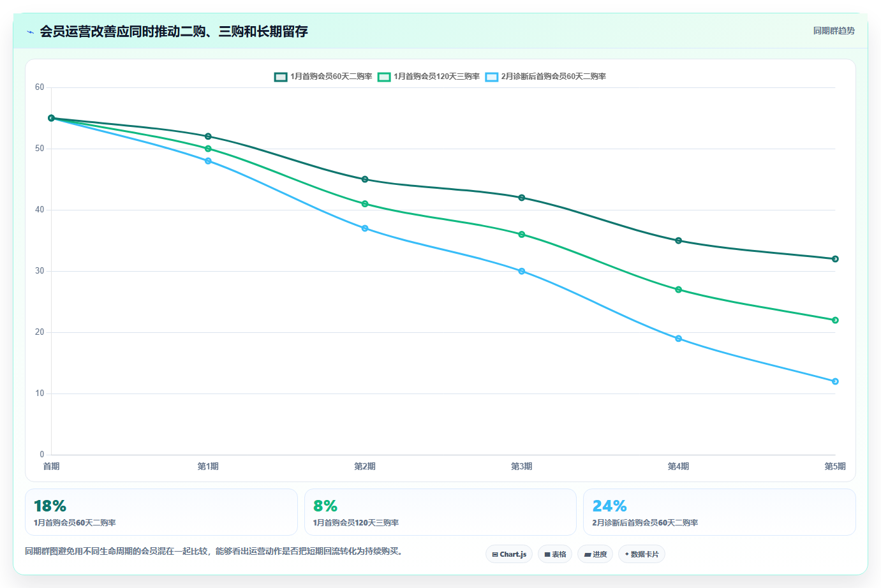The width and height of the screenshot is (881, 588).
Task: Click y-axis value 30
Action: [40, 271]
